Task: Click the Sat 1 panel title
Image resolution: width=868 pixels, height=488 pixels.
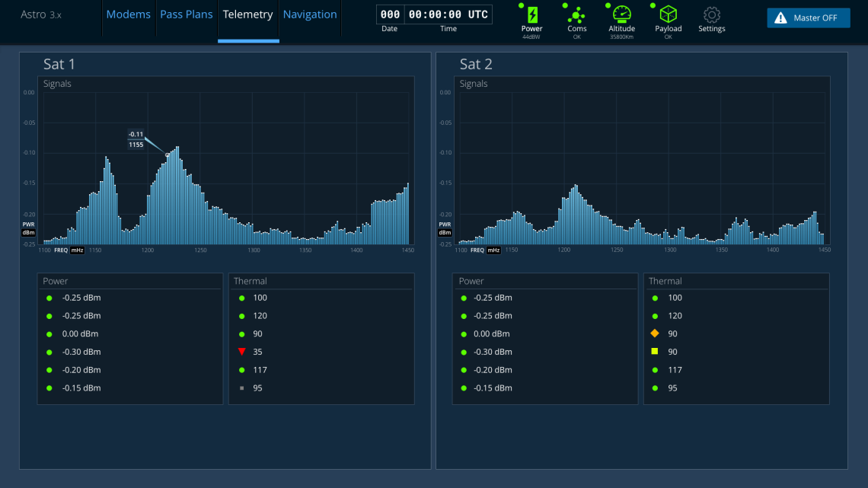Action: coord(59,64)
